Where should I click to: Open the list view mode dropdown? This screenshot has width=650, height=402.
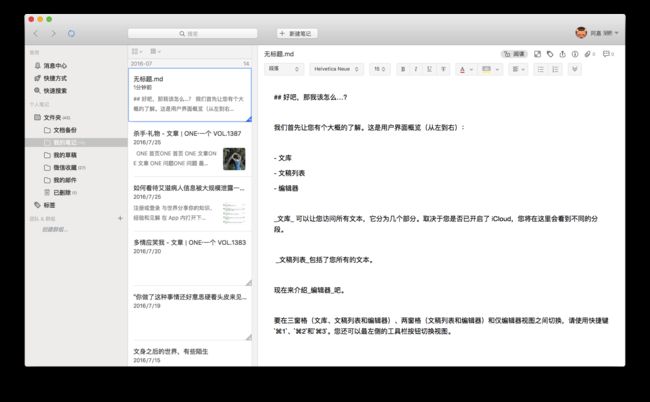pos(137,51)
